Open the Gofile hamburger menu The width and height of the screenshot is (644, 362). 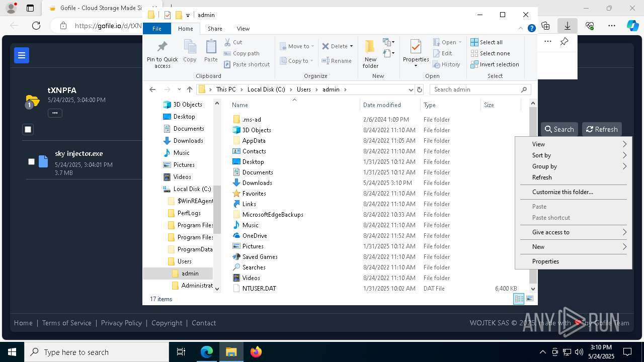22,55
